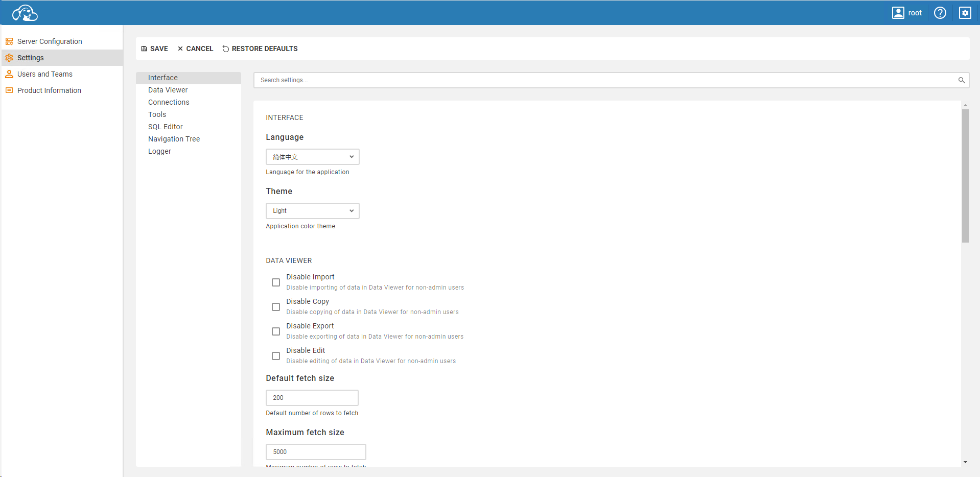Click the Server Configuration sidebar icon
Viewport: 980px width, 477px height.
9,41
